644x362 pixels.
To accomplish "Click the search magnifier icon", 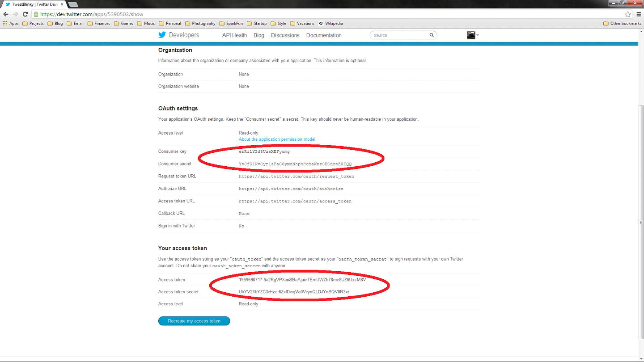I will [x=432, y=35].
